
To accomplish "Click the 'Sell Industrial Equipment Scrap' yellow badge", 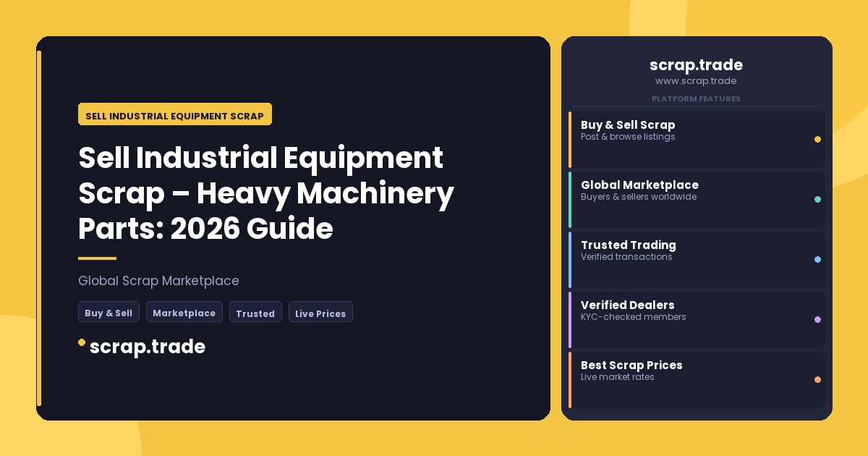I will (175, 114).
